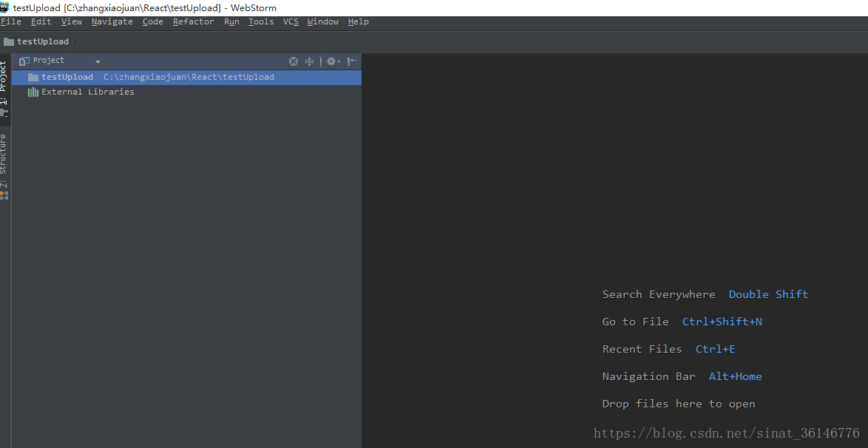The image size is (868, 448).
Task: Open the Tools menu
Action: [x=261, y=21]
